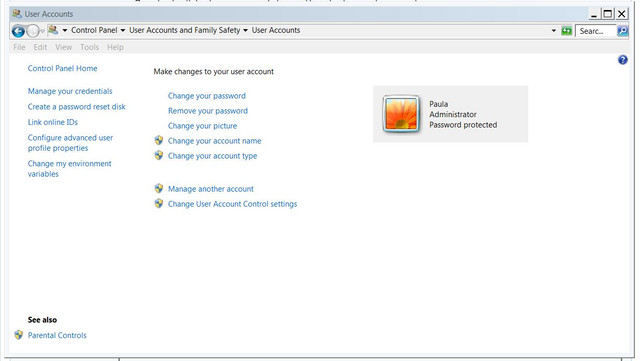Click Change your picture link
This screenshot has height=361, width=640.
click(x=202, y=126)
